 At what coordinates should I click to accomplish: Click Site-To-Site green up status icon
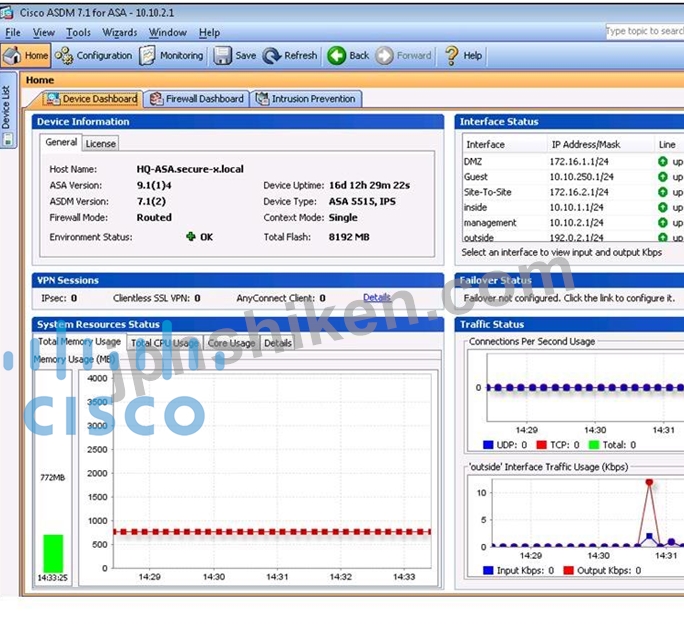[663, 192]
